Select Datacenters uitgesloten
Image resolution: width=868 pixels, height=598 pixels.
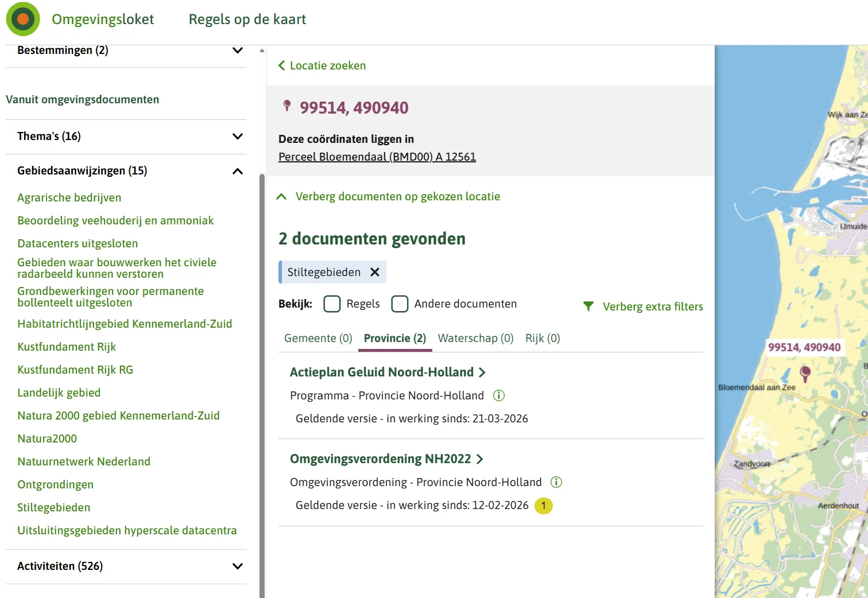point(77,243)
